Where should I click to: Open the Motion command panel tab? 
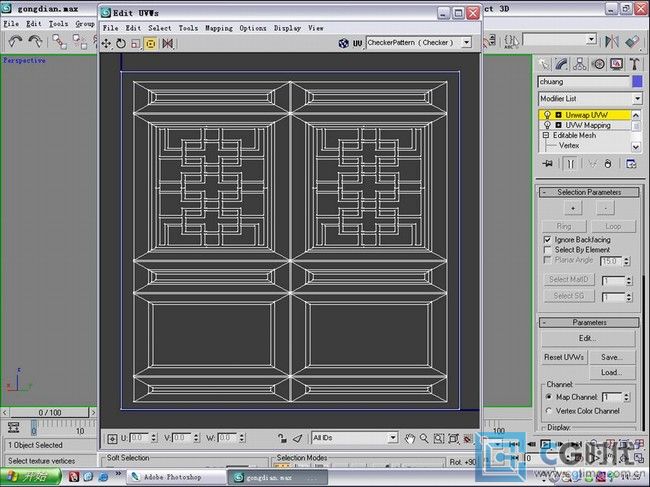[598, 64]
